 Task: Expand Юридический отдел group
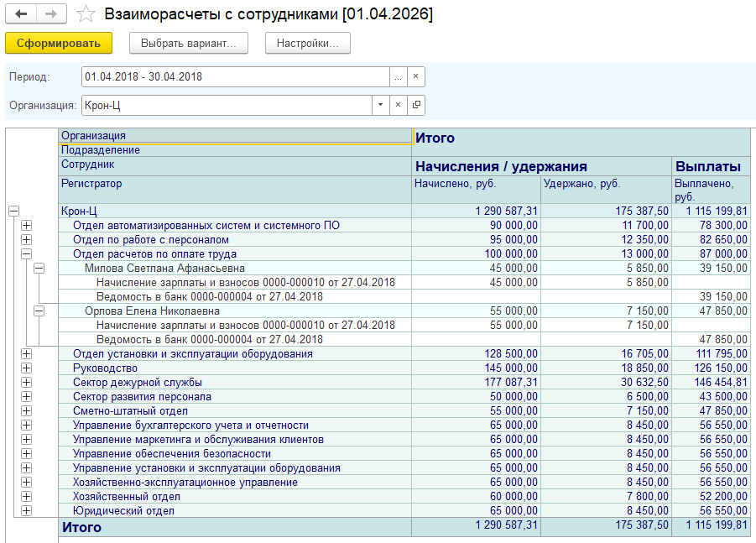(x=27, y=511)
